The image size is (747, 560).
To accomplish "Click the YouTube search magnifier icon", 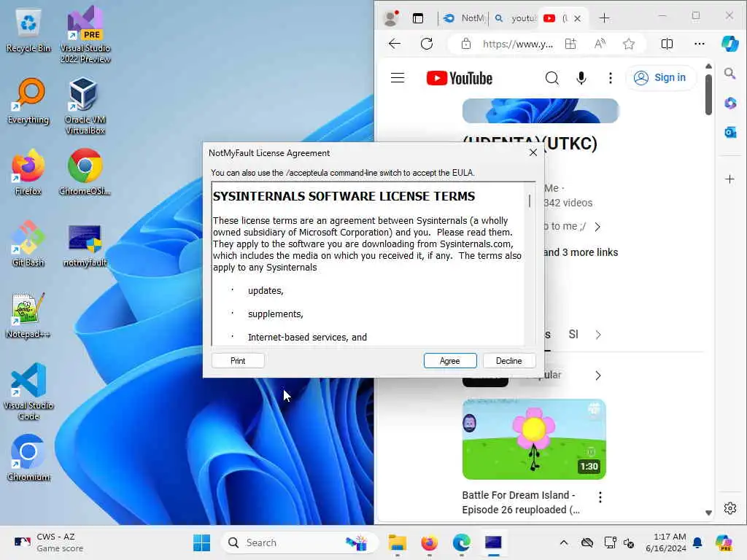I will pyautogui.click(x=551, y=77).
